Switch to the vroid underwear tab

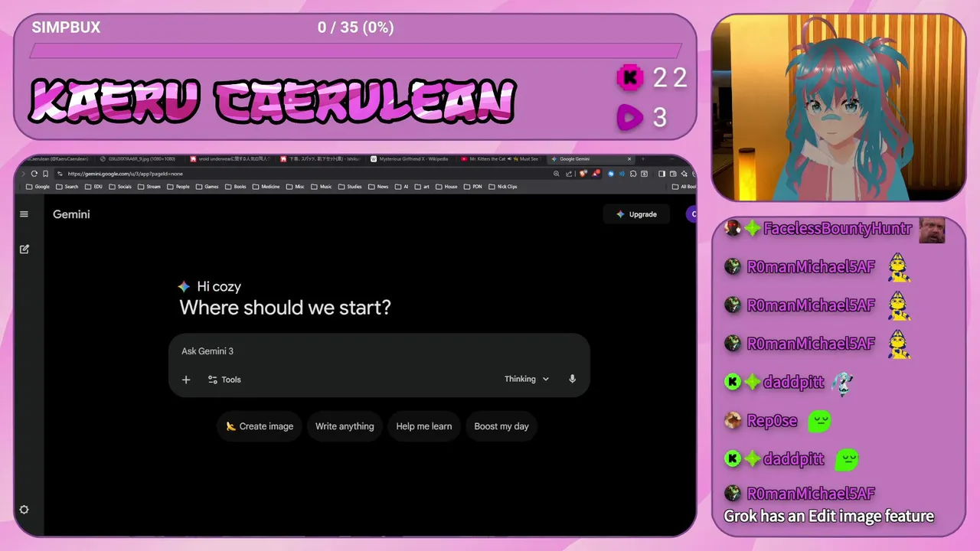tap(232, 159)
